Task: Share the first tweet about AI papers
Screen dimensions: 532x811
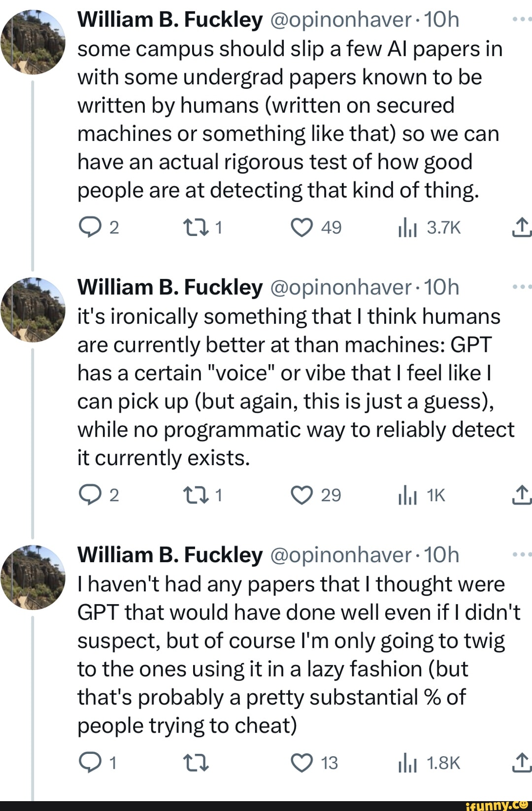Action: 521,227
